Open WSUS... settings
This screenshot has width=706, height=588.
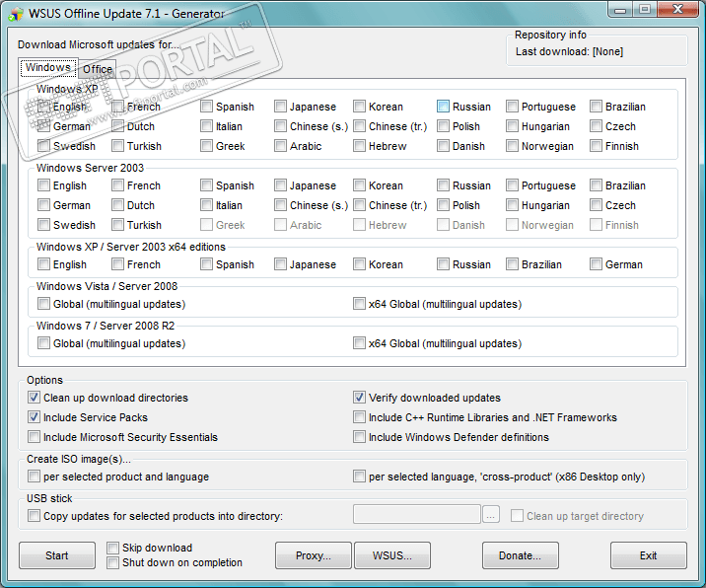[392, 555]
